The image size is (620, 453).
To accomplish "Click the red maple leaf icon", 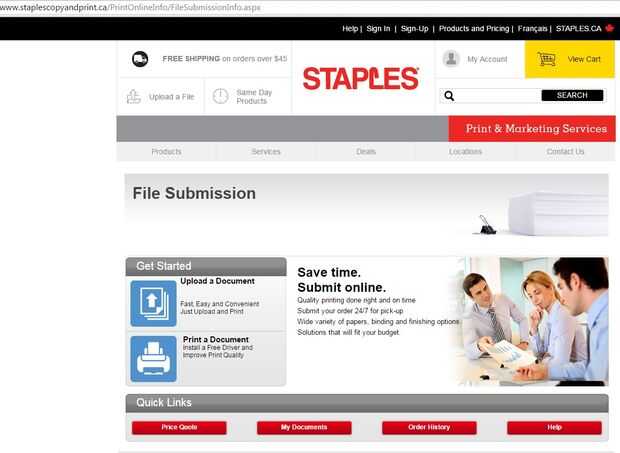I will pyautogui.click(x=609, y=28).
